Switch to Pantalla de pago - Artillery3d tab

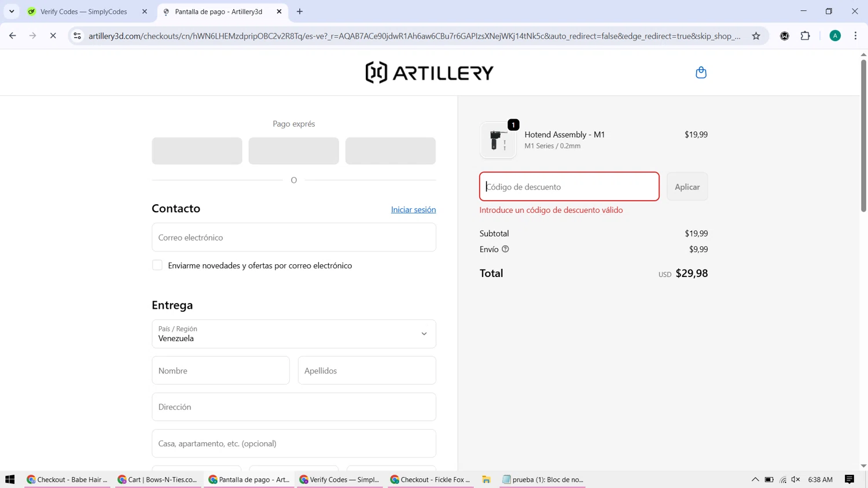click(223, 12)
